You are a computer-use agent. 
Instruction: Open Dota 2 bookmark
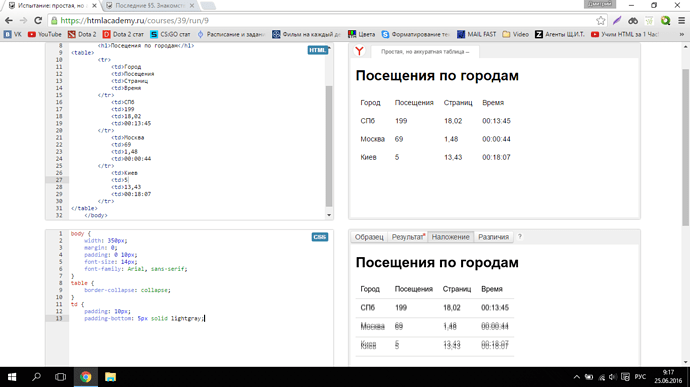(x=82, y=34)
